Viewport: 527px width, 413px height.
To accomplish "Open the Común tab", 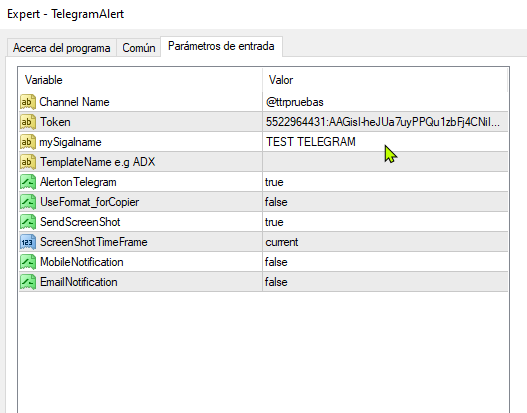I will coord(138,48).
